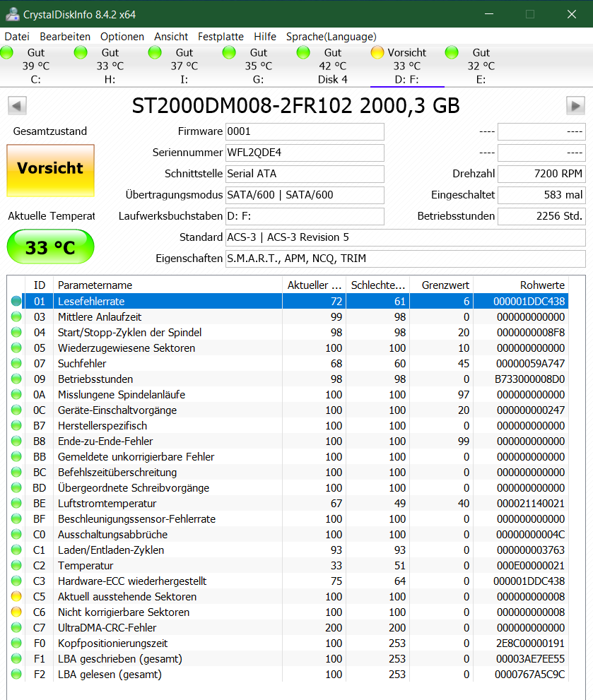Click the Eingeschaltet field 583 mal

541,195
